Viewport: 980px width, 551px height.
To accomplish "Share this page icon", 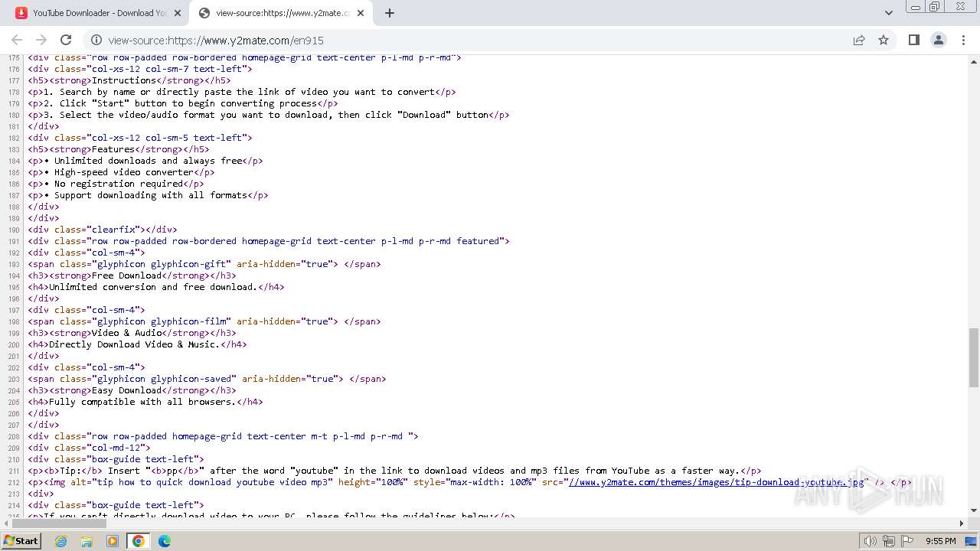I will pyautogui.click(x=859, y=41).
